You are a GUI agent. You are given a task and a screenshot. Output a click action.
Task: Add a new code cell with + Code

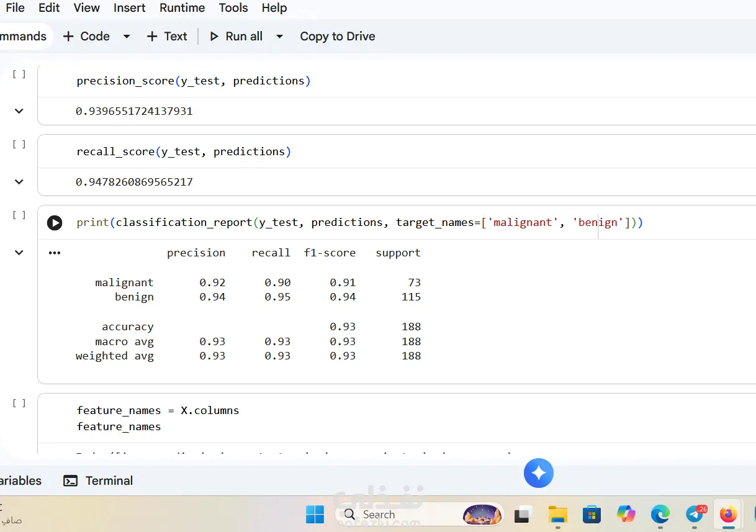(86, 36)
